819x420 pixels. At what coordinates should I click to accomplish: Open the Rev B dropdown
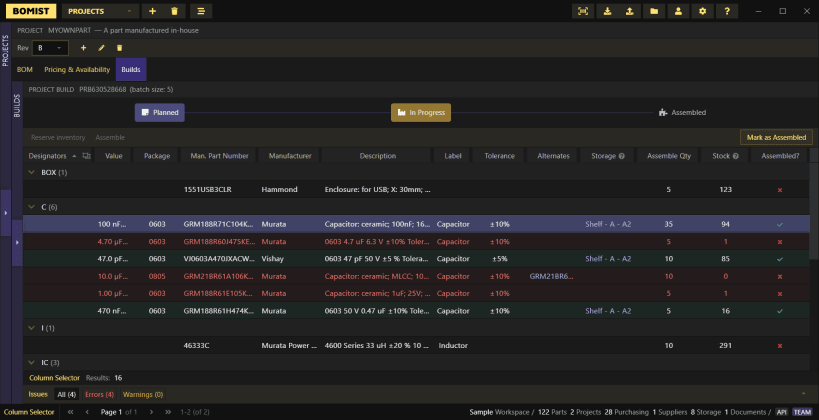pyautogui.click(x=50, y=48)
